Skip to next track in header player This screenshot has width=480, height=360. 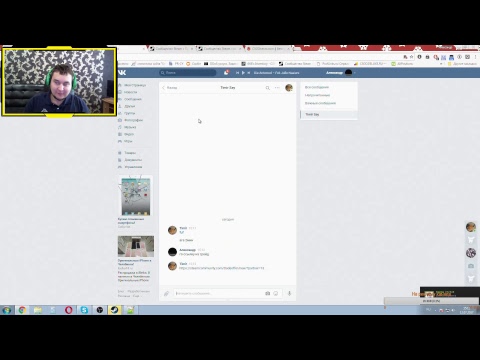coord(249,73)
